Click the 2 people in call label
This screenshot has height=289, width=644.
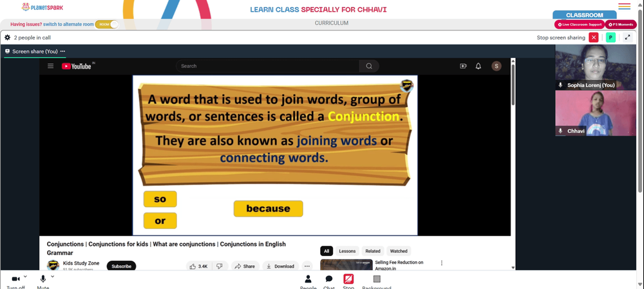click(32, 37)
